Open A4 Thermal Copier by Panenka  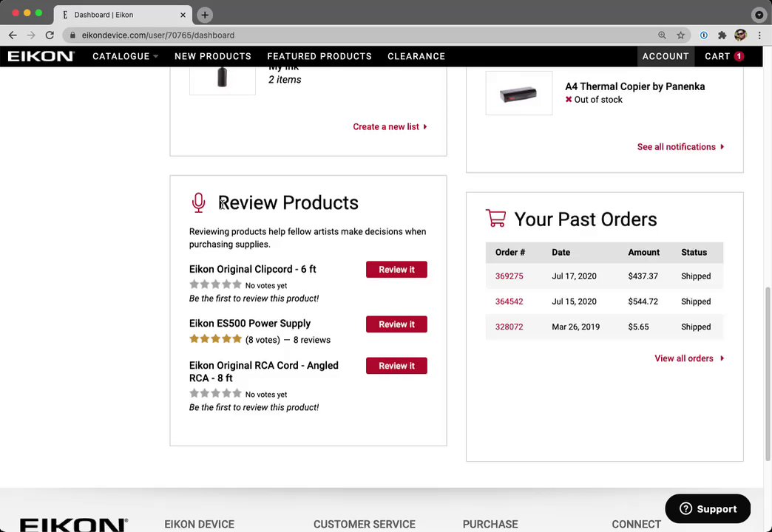[634, 86]
